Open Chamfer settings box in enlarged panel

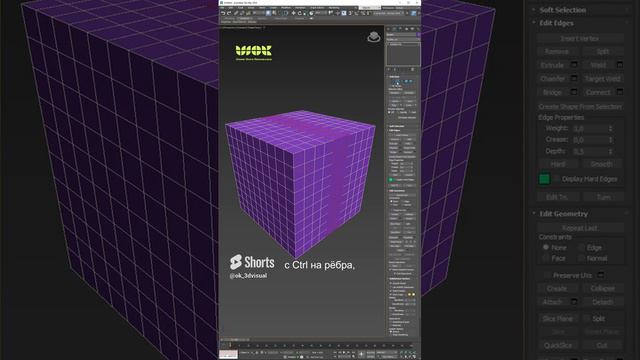[x=574, y=78]
